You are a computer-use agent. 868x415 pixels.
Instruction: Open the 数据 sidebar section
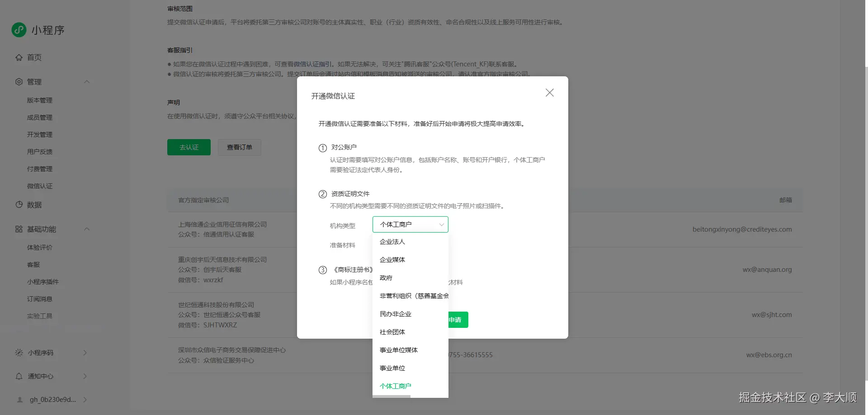34,205
